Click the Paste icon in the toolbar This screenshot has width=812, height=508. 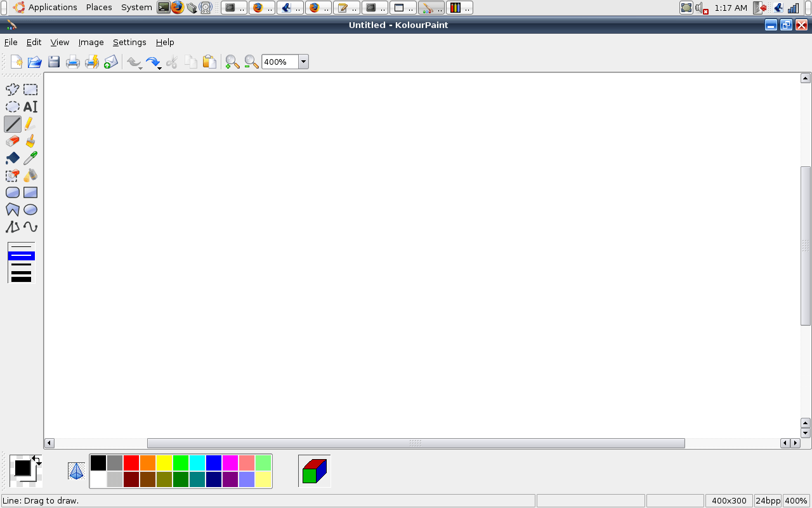(209, 62)
